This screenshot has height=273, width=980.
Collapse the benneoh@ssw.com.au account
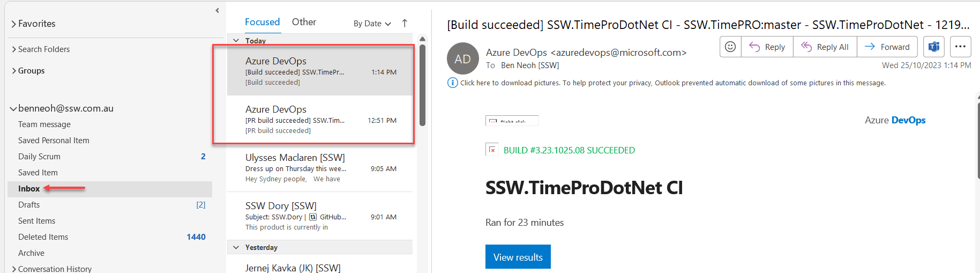[13, 109]
